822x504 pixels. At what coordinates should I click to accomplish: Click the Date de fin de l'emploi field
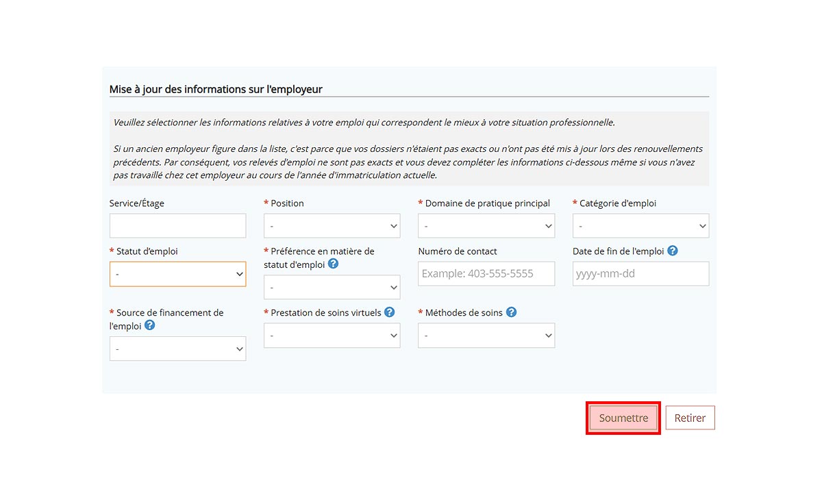(x=640, y=274)
